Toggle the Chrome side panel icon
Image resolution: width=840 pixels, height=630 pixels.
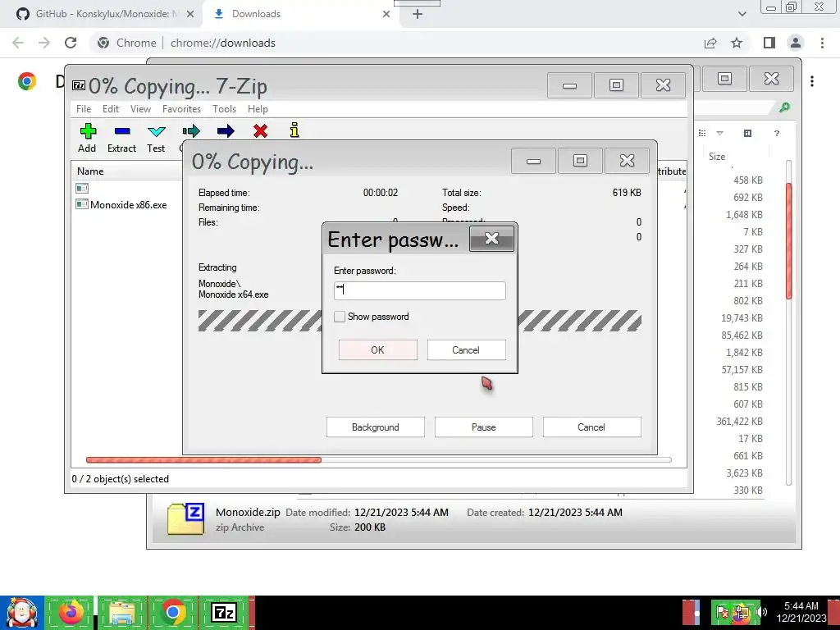(769, 43)
